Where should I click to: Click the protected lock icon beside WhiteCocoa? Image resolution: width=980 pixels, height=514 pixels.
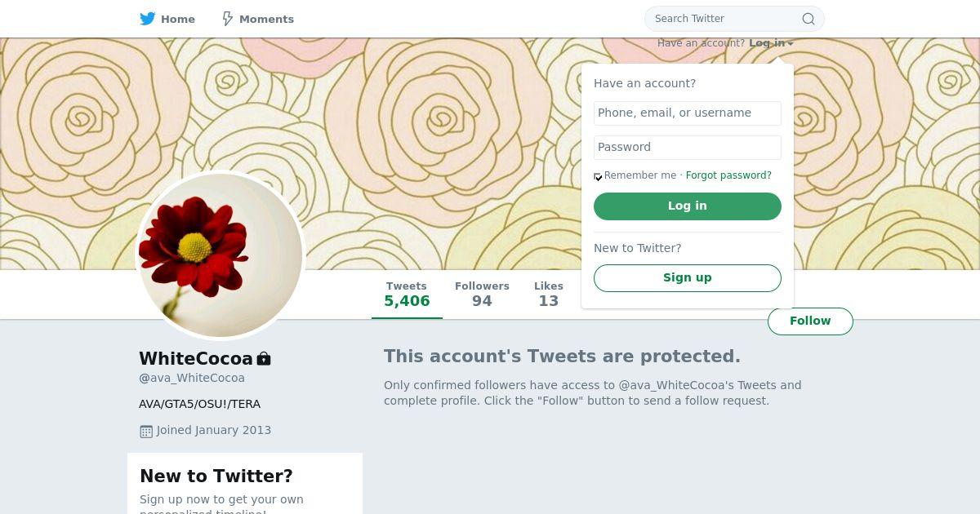(x=264, y=359)
